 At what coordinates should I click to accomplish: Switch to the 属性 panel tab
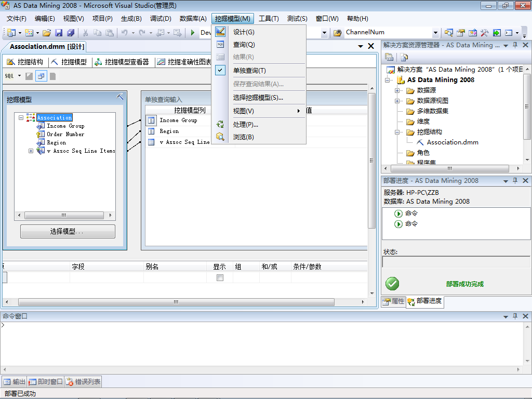tap(394, 301)
